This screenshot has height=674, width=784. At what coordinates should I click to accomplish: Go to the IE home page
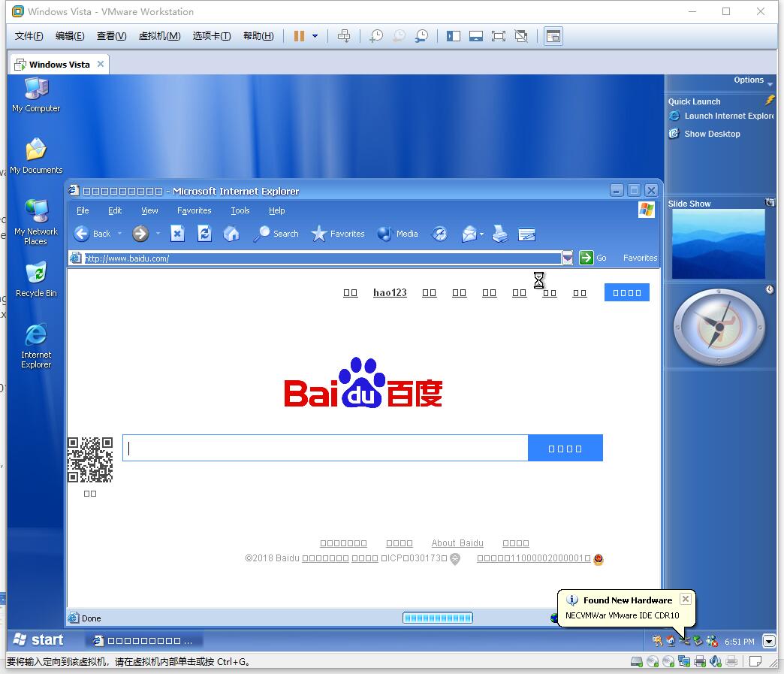tap(231, 234)
